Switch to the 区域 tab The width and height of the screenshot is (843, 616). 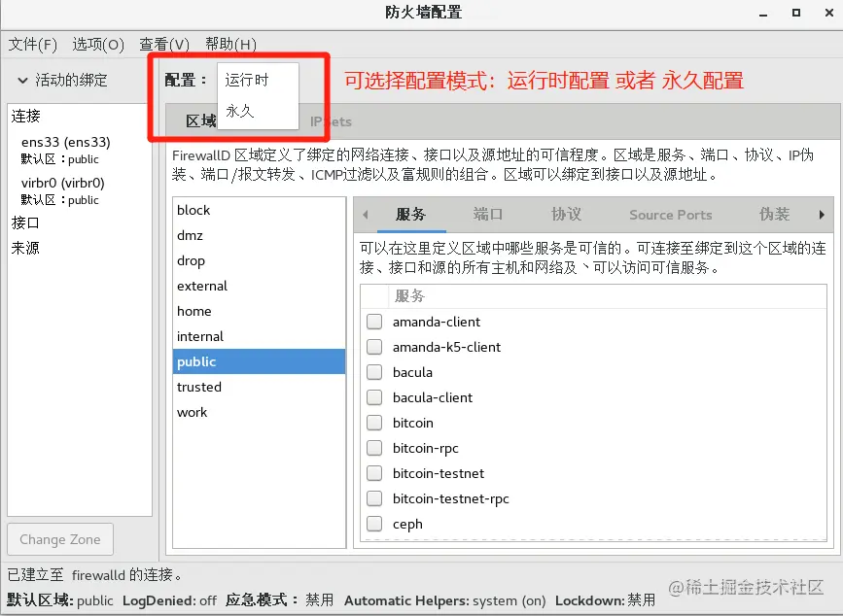pos(200,121)
